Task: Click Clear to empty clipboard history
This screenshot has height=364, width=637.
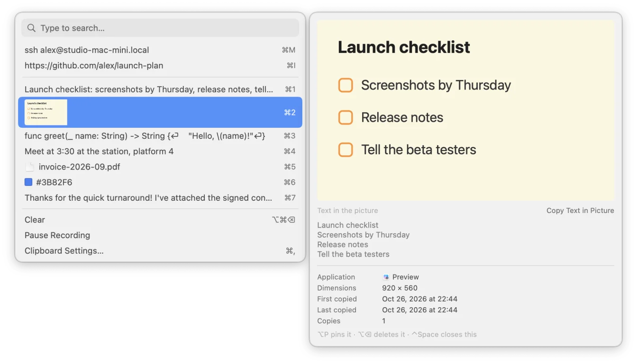Action: [160, 220]
